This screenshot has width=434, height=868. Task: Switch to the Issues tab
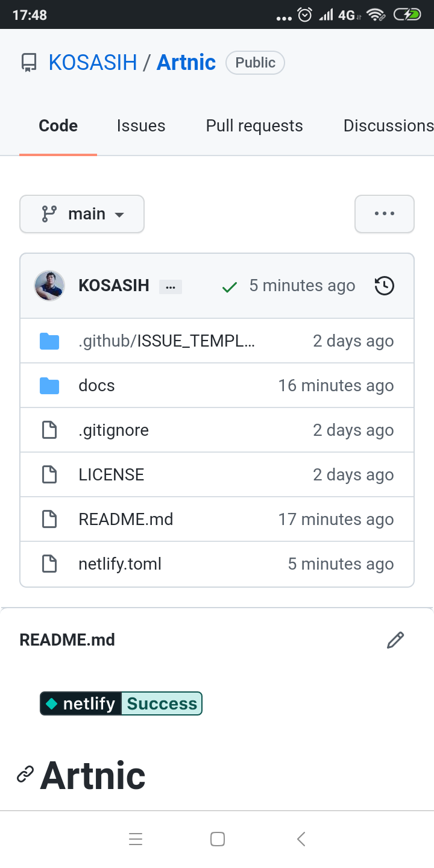coord(141,126)
